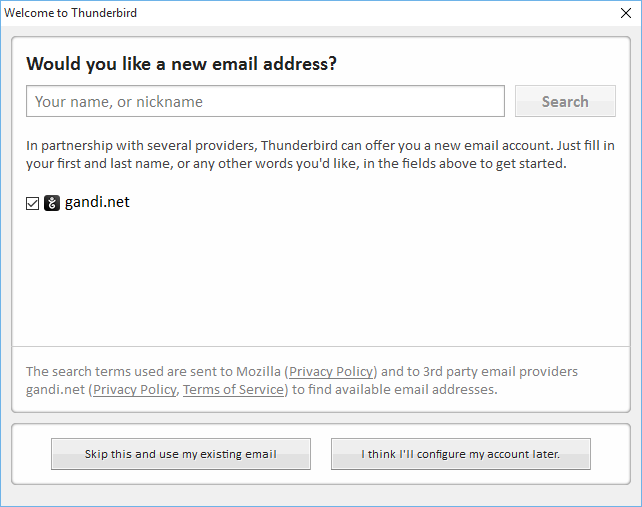Choose 'Skip this and use my existing email'
642x507 pixels.
(181, 454)
